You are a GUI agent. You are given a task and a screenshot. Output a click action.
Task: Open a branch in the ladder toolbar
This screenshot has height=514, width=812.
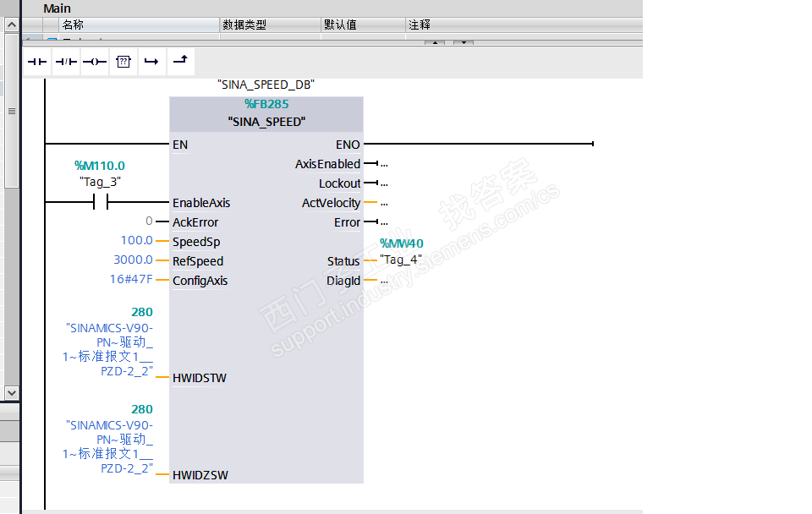click(151, 62)
